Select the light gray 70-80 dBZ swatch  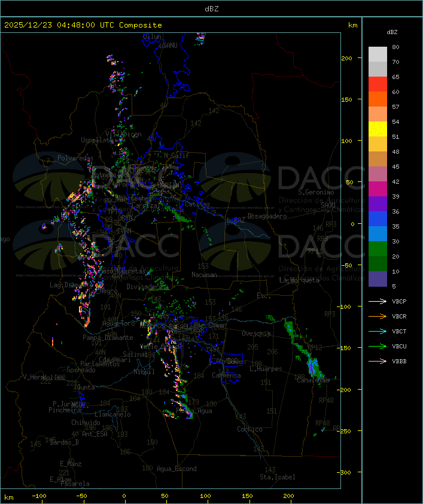coord(378,54)
